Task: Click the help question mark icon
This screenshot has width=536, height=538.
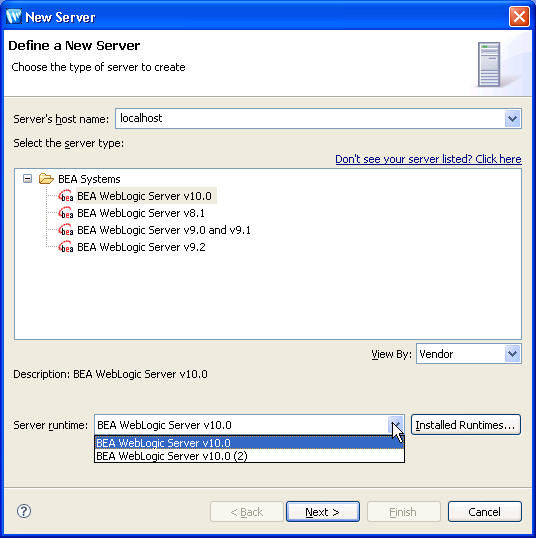Action: tap(24, 511)
